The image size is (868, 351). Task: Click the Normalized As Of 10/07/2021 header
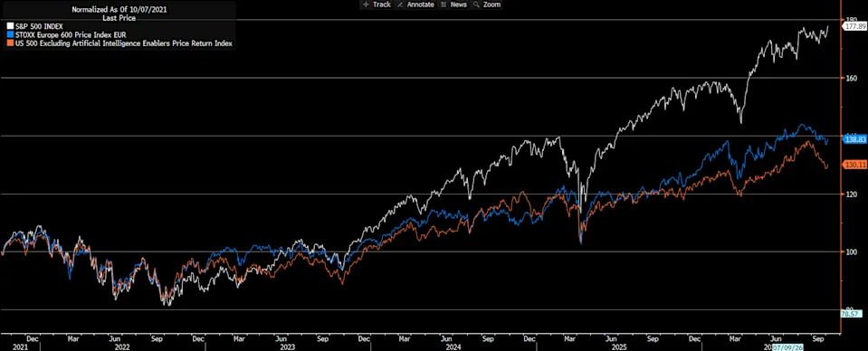[x=119, y=9]
